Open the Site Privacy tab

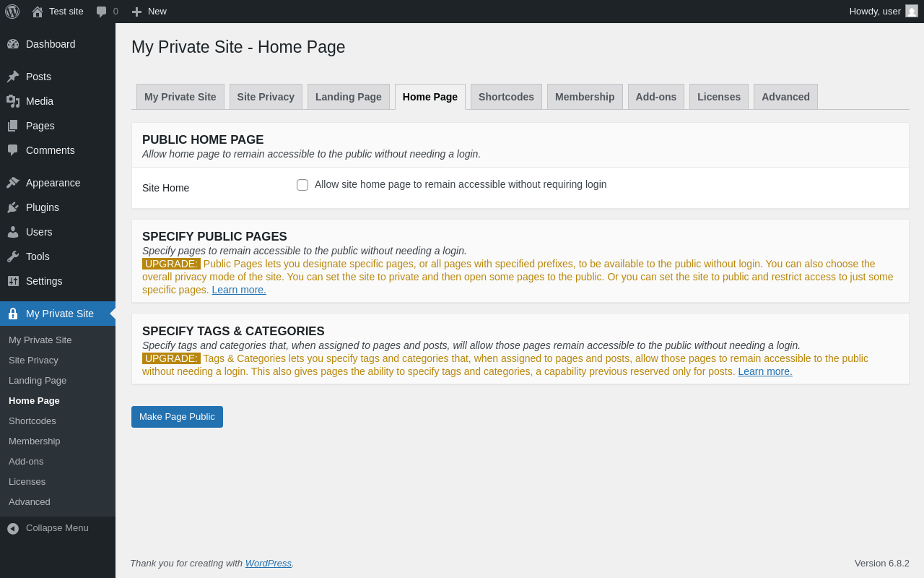[x=266, y=97]
